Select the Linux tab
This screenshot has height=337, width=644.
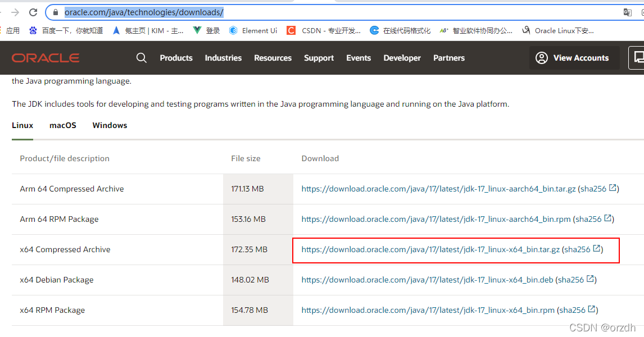22,126
